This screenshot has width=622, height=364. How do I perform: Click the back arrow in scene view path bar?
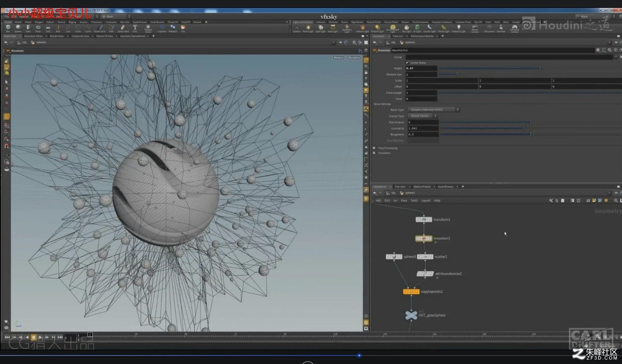pos(6,42)
